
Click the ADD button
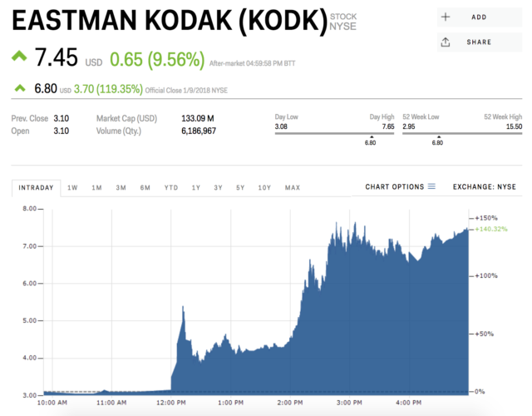pyautogui.click(x=478, y=17)
